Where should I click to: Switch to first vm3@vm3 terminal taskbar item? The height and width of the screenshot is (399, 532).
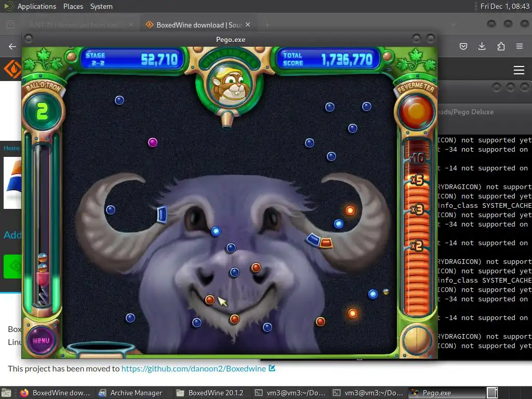(x=290, y=393)
